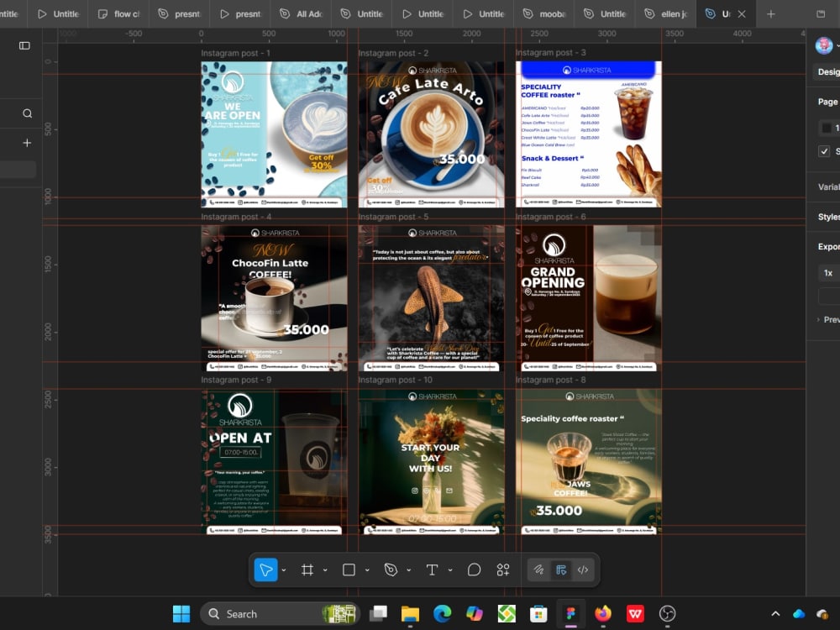The image size is (840, 630).
Task: Open the Design tab in right panel
Action: pyautogui.click(x=828, y=71)
